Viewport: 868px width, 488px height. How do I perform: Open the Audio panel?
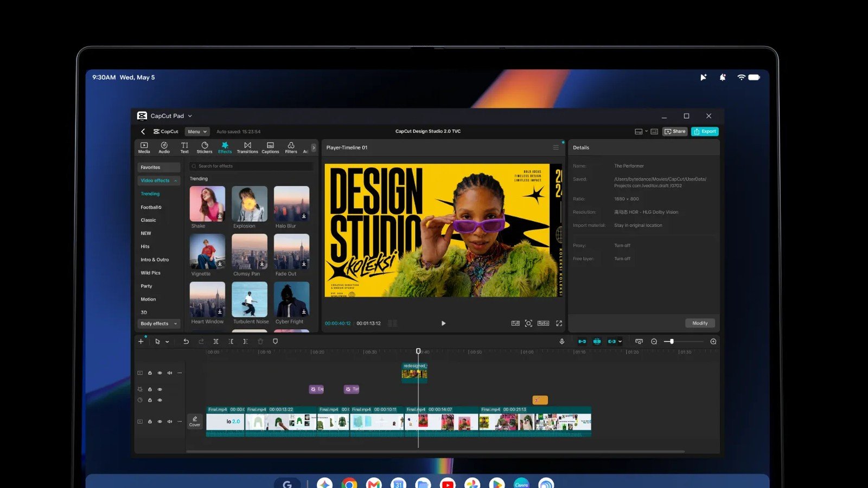click(x=164, y=147)
